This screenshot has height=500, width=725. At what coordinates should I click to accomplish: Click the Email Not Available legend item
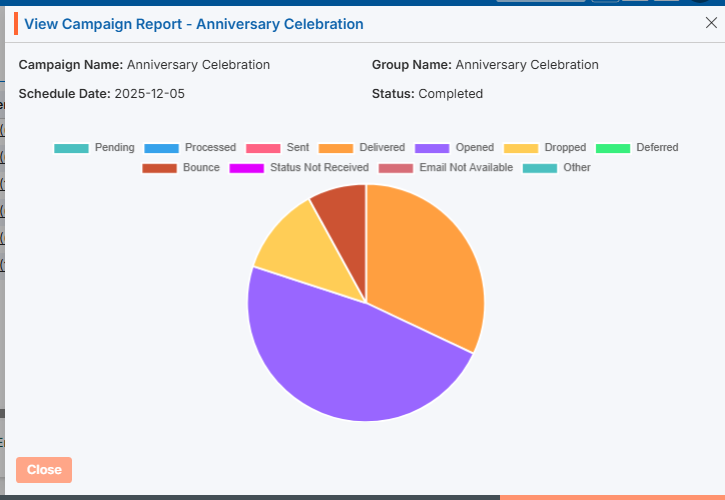coord(445,168)
